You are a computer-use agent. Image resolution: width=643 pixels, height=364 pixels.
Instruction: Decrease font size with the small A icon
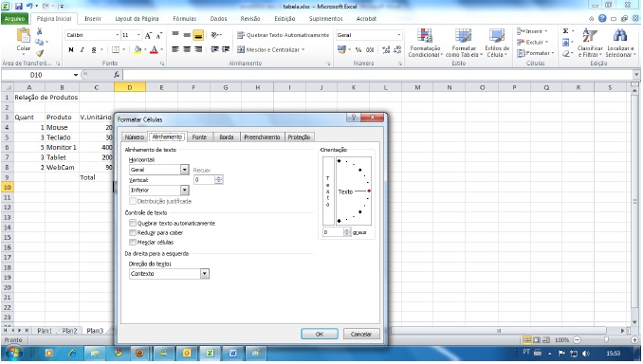click(x=159, y=35)
